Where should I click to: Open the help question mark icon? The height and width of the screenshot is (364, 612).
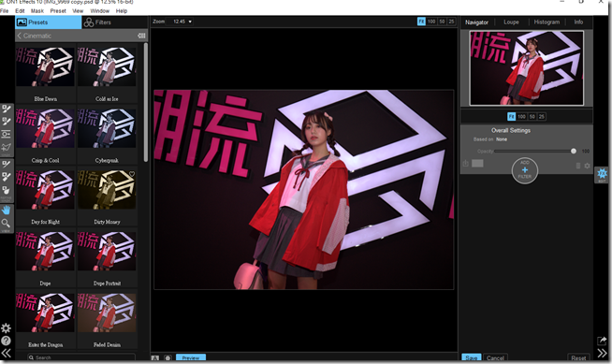pyautogui.click(x=6, y=341)
